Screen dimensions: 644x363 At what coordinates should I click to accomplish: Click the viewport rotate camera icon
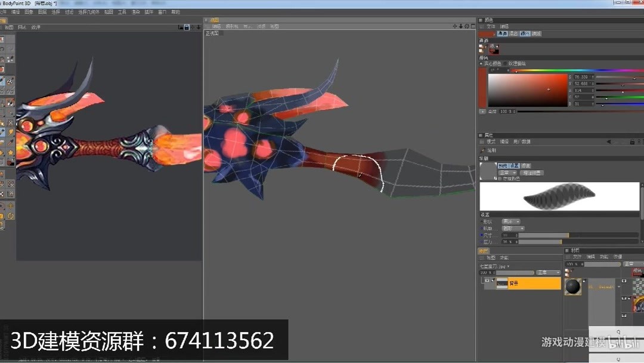click(467, 26)
